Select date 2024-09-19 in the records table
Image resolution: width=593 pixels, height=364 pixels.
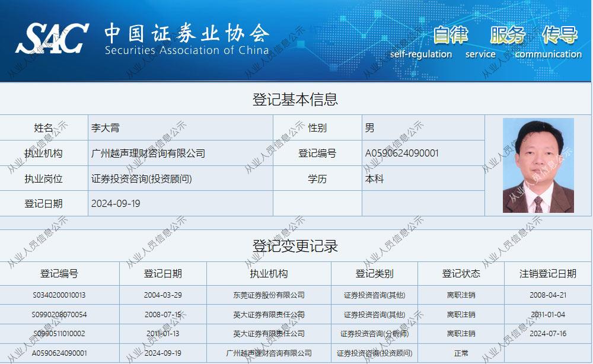coord(163,353)
